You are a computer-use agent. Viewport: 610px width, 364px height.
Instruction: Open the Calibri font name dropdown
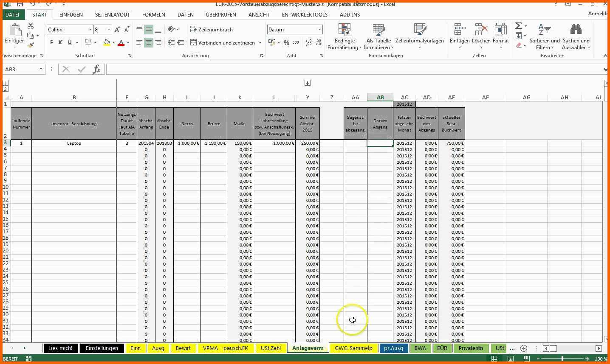[90, 30]
